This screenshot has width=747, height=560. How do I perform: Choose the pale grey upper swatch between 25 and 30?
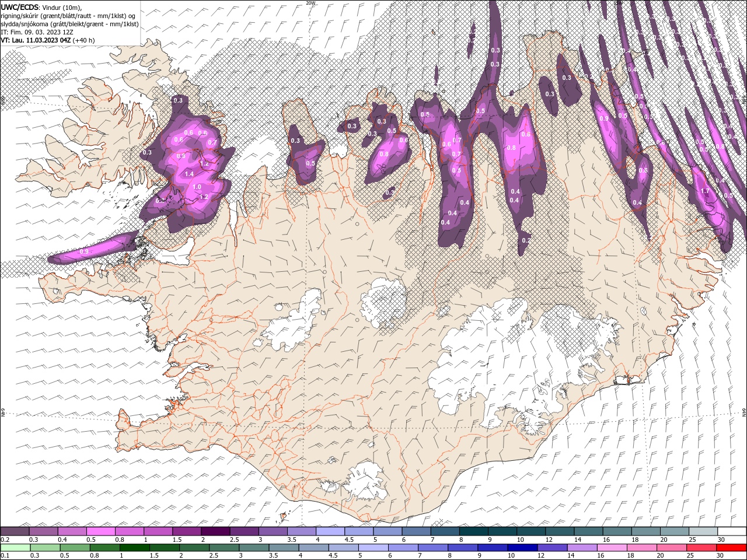[703, 531]
